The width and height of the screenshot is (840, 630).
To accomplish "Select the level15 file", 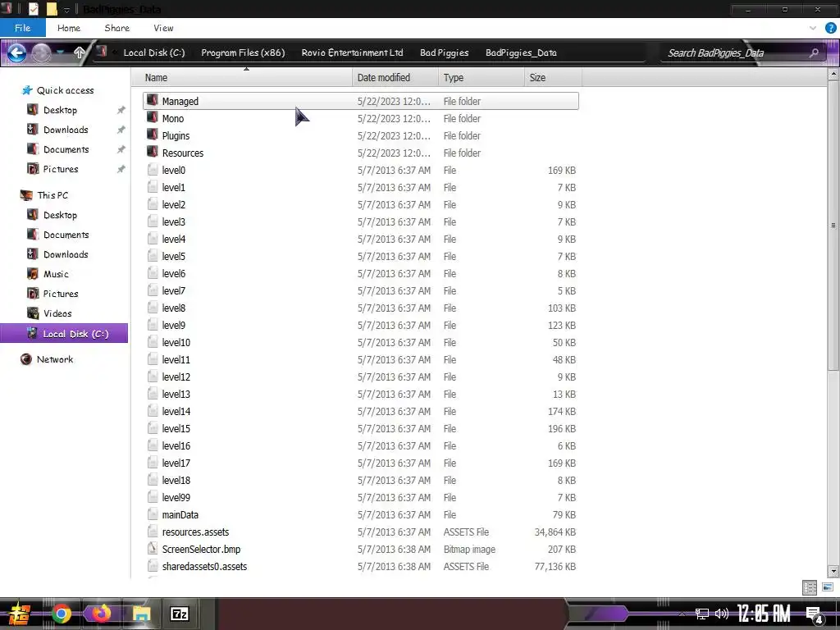I will click(361, 428).
